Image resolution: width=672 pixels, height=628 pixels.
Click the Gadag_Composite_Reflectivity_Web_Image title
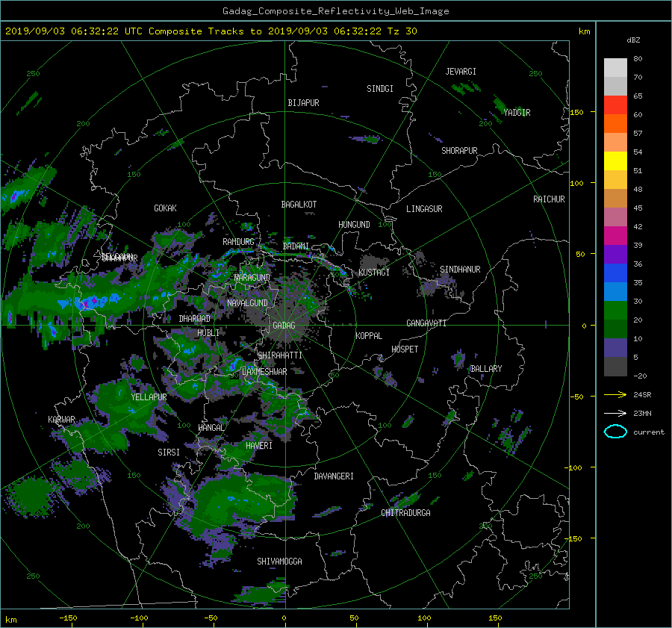point(335,11)
